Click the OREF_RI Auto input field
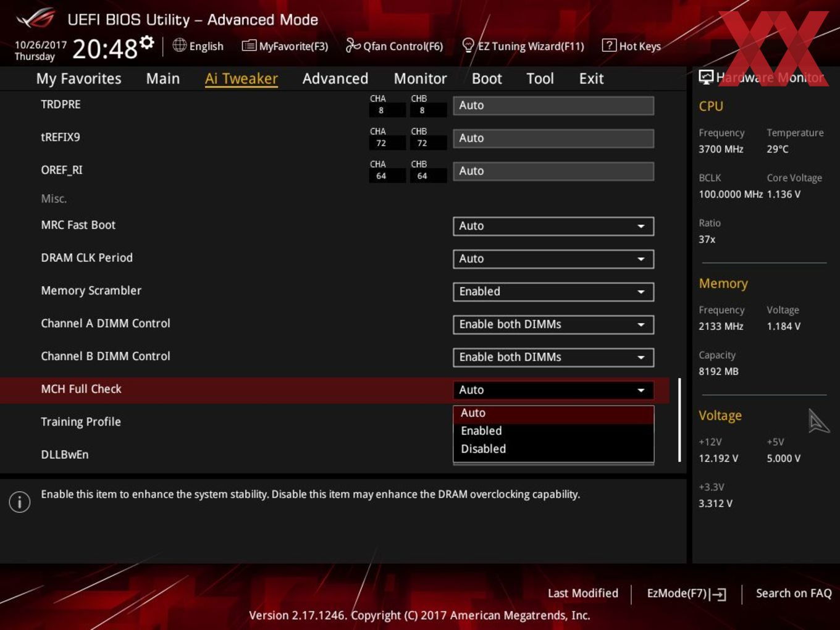The width and height of the screenshot is (840, 630). click(x=553, y=171)
